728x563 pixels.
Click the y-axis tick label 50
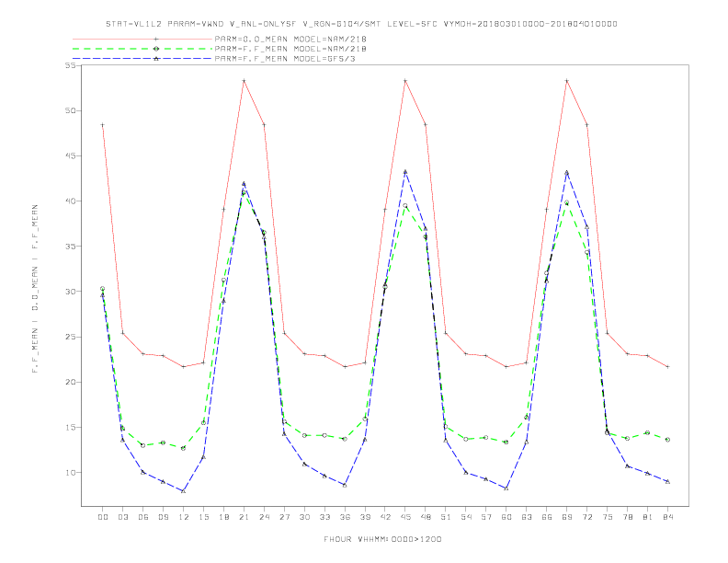[x=71, y=110]
